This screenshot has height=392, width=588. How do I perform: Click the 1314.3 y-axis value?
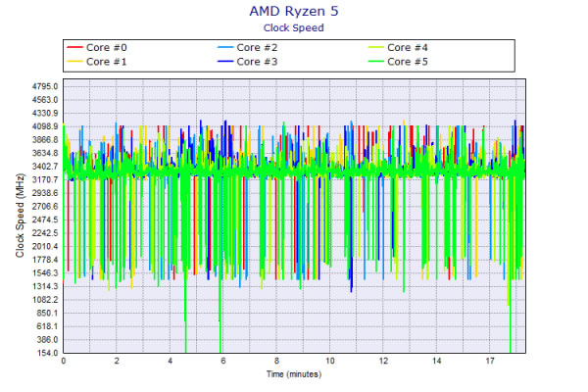[x=45, y=286]
